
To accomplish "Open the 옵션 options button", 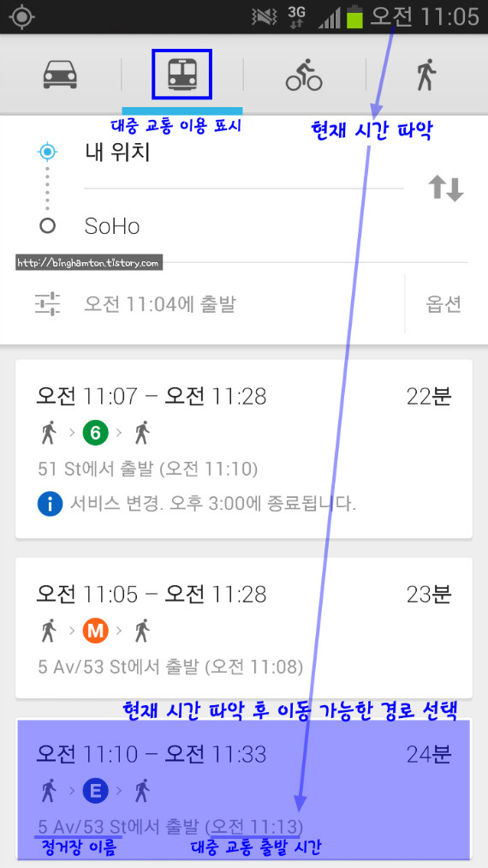I will point(443,304).
